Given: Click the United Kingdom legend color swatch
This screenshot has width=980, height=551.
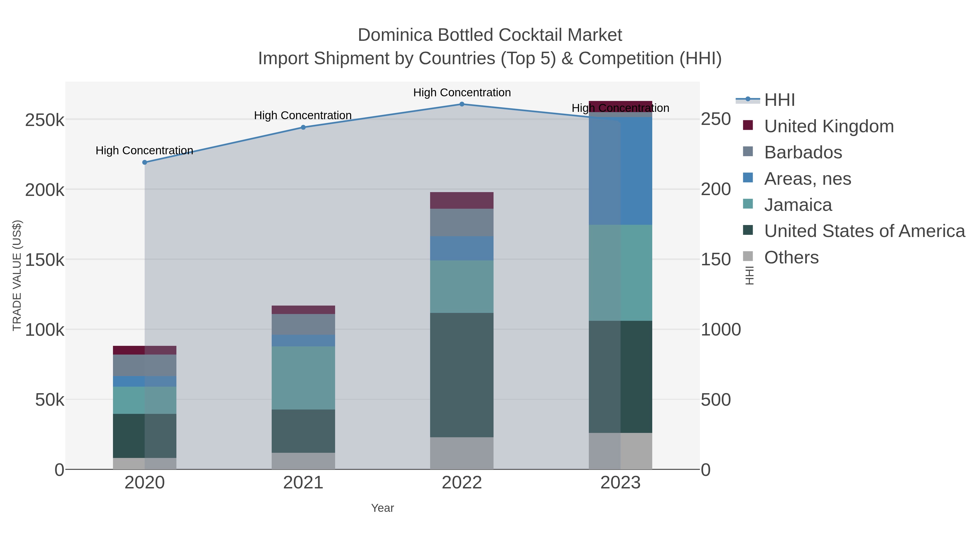Looking at the screenshot, I should coord(748,125).
